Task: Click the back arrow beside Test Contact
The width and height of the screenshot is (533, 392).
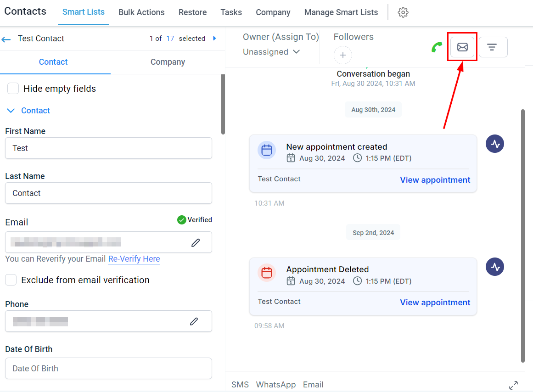Action: (6, 39)
